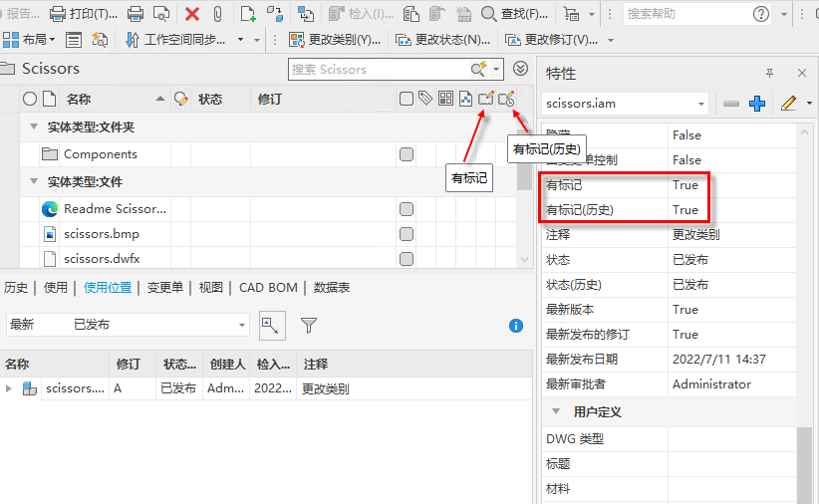Collapse the 实体类型:文件夹 group
The width and height of the screenshot is (819, 504).
tap(34, 126)
